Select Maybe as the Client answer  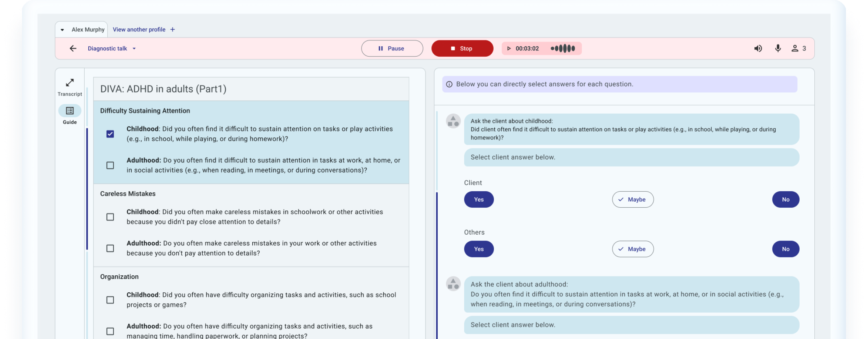tap(633, 199)
